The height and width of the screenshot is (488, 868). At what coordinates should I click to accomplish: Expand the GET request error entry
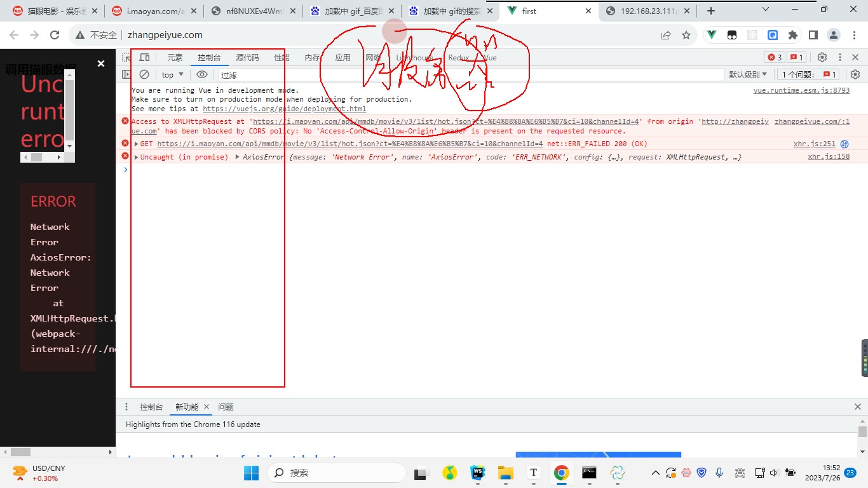point(137,144)
